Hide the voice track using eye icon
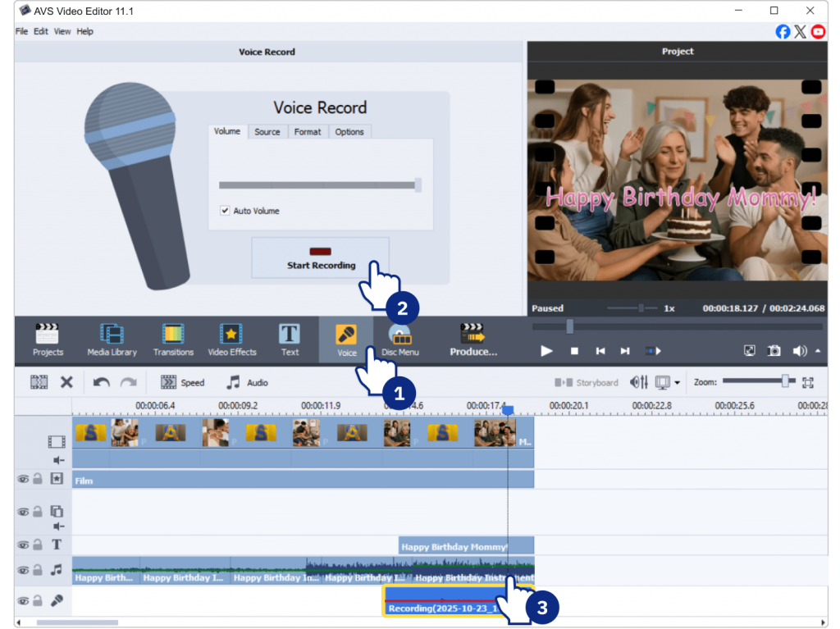This screenshot has width=840, height=629. click(x=23, y=600)
